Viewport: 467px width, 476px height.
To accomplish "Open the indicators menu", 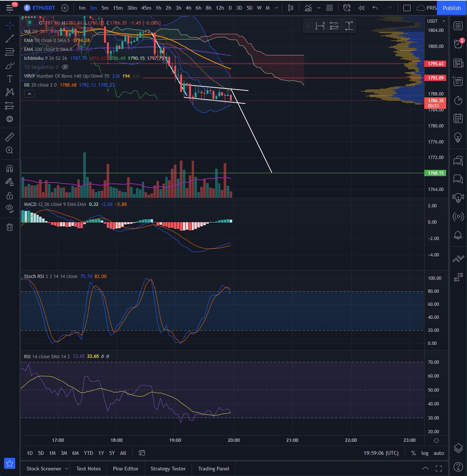I will point(308,8).
